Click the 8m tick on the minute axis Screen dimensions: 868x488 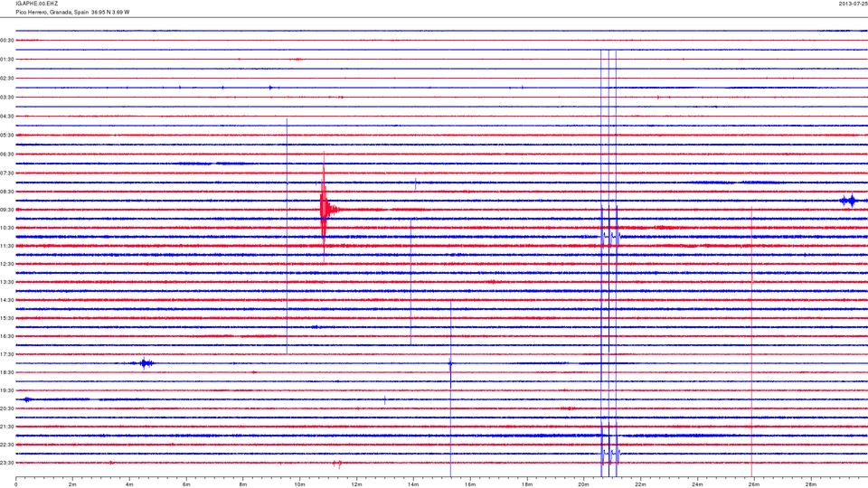[x=243, y=484]
